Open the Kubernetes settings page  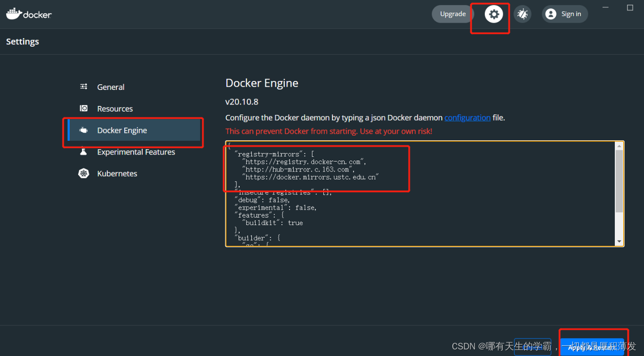117,173
